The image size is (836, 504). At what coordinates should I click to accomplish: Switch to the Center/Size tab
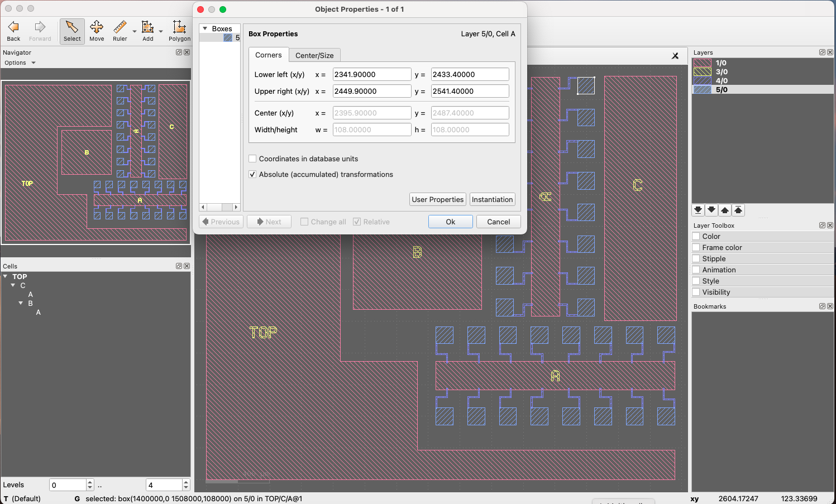coord(314,55)
